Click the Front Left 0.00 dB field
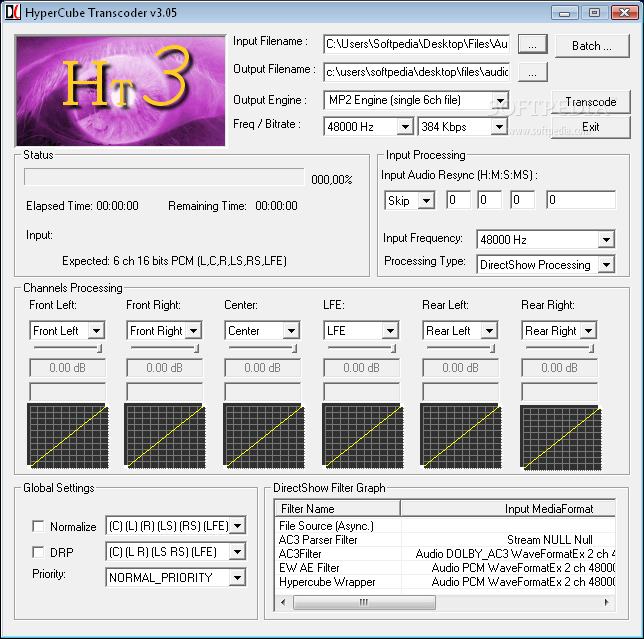Image resolution: width=644 pixels, height=639 pixels. tap(67, 368)
